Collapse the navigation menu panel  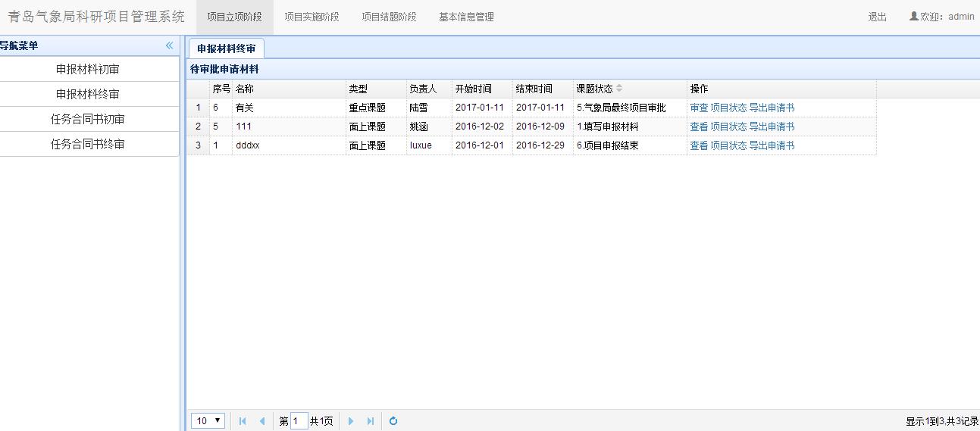(169, 45)
